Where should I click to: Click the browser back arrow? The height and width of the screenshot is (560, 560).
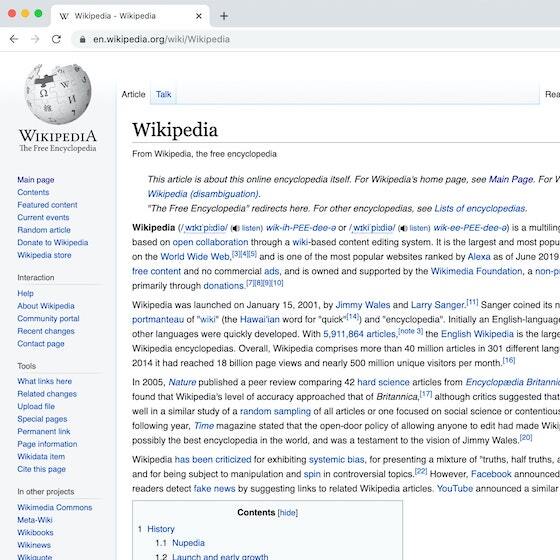coord(14,39)
